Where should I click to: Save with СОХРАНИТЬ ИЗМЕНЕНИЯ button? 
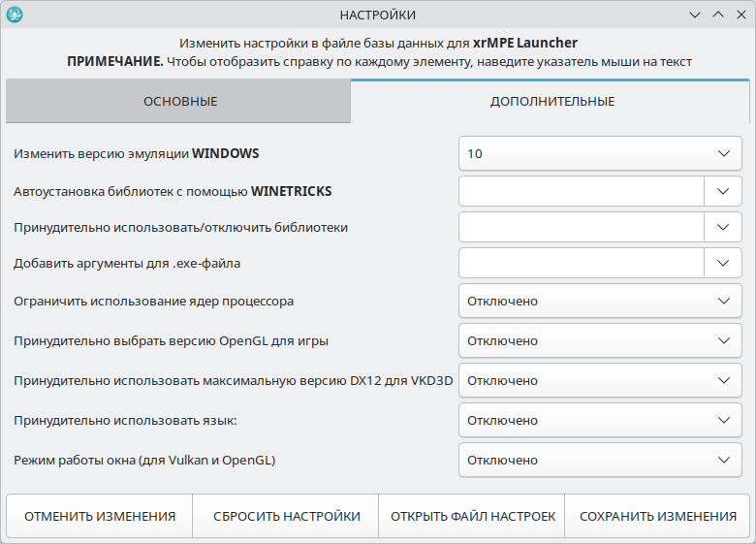[x=658, y=516]
